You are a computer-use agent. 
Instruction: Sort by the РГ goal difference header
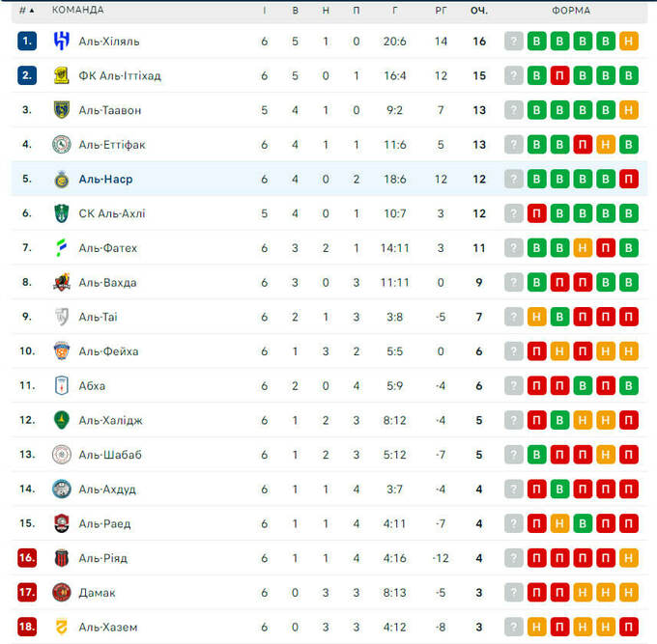pos(441,11)
